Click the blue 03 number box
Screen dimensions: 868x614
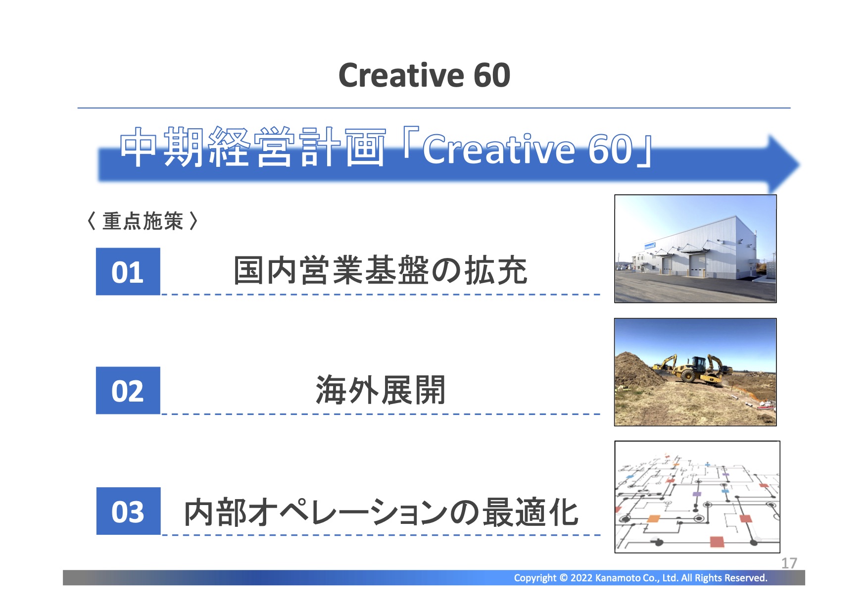point(128,511)
